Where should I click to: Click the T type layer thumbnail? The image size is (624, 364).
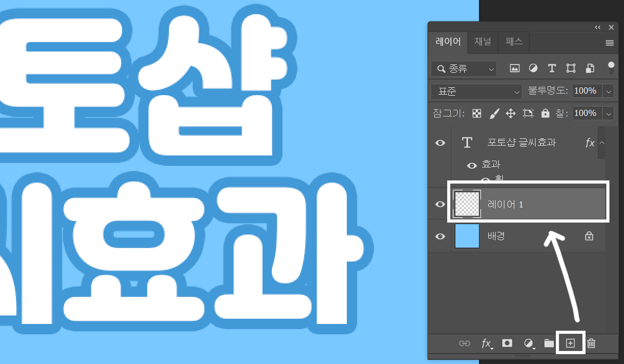click(467, 142)
